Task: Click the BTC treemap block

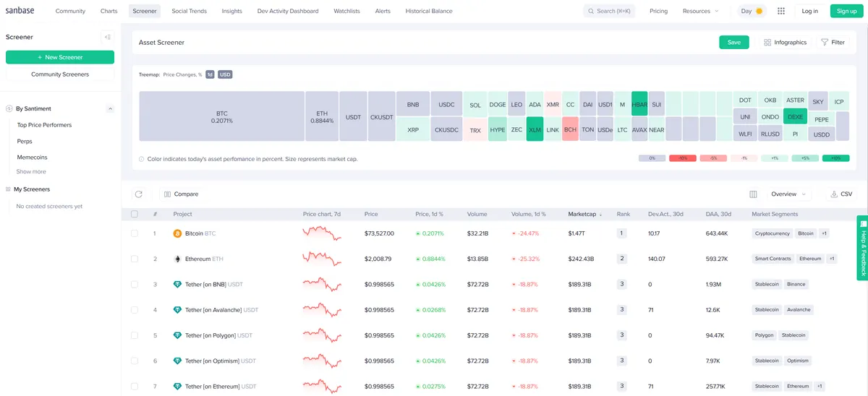Action: (x=221, y=116)
